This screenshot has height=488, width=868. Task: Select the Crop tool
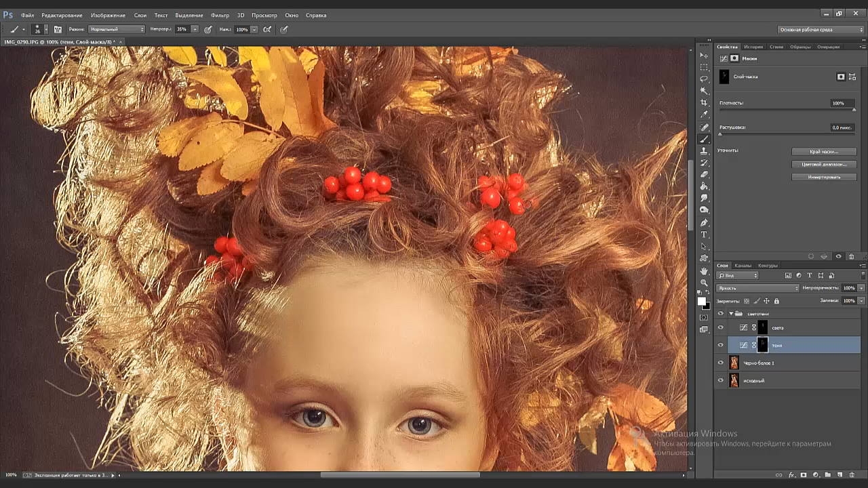[x=704, y=102]
